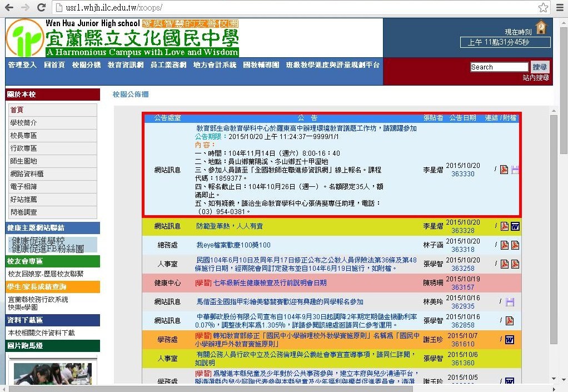Image resolution: width=568 pixels, height=392 pixels.
Task: Click the house icon above the clock
Action: 540,27
